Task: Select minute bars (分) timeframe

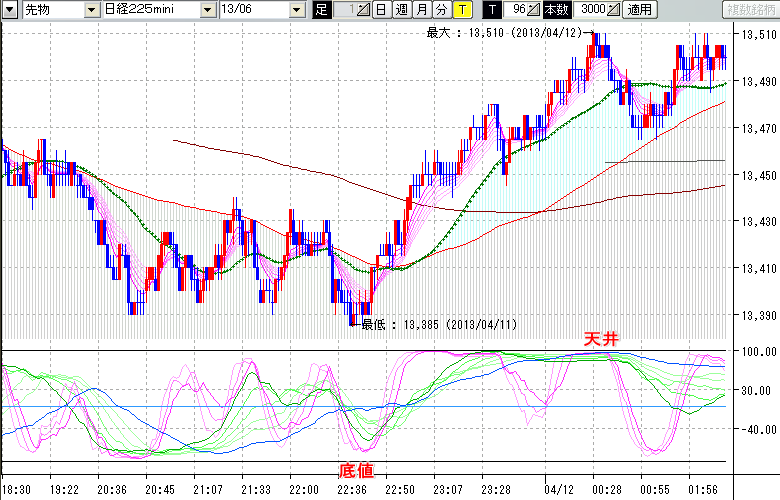Action: tap(441, 10)
